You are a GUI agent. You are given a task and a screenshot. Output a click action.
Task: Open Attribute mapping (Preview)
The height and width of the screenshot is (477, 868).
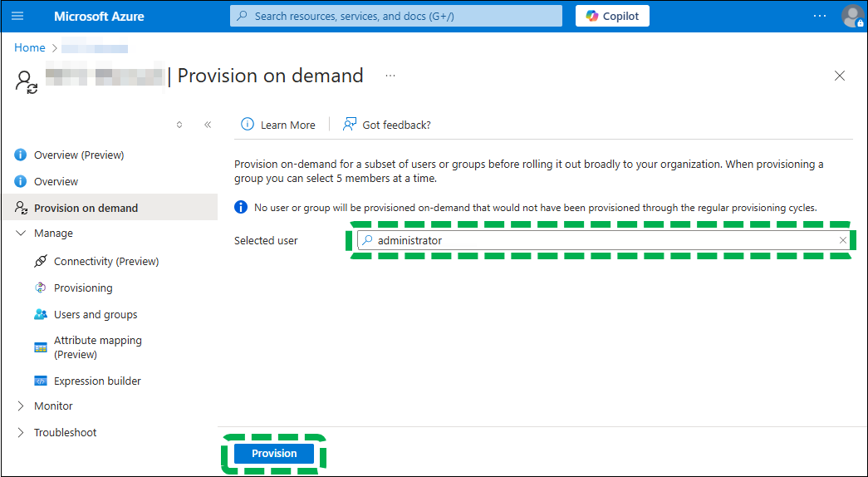(x=97, y=347)
